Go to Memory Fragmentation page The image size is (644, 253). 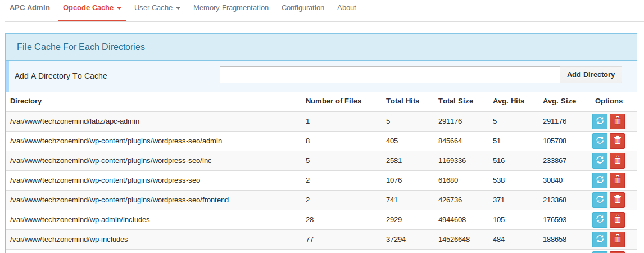pyautogui.click(x=231, y=8)
